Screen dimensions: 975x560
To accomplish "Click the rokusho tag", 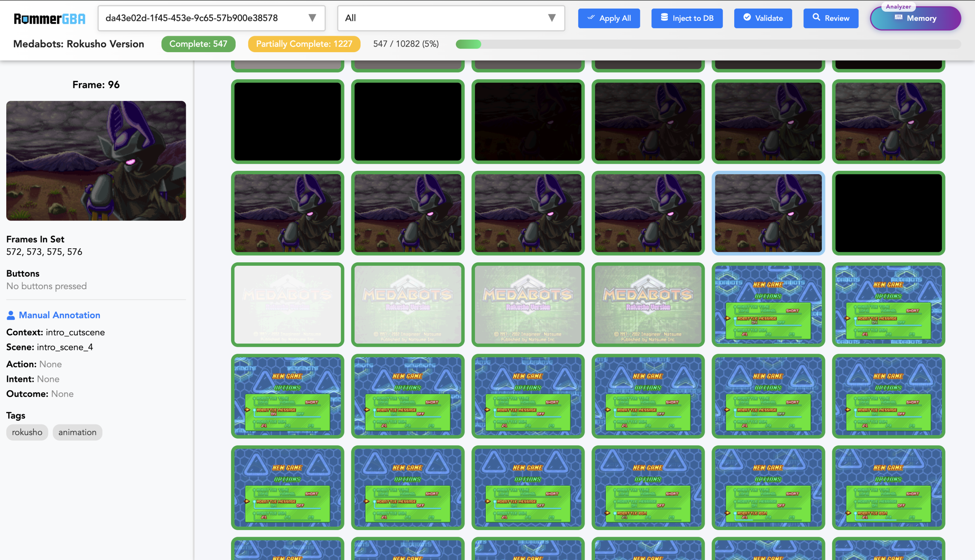I will tap(27, 432).
